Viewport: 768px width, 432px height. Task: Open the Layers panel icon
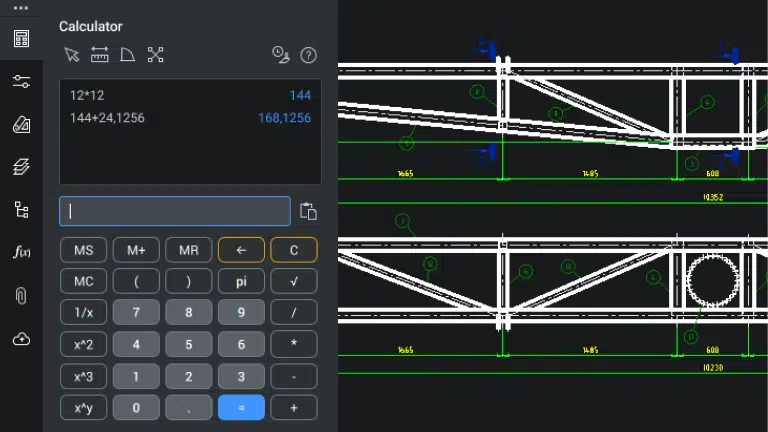click(21, 167)
